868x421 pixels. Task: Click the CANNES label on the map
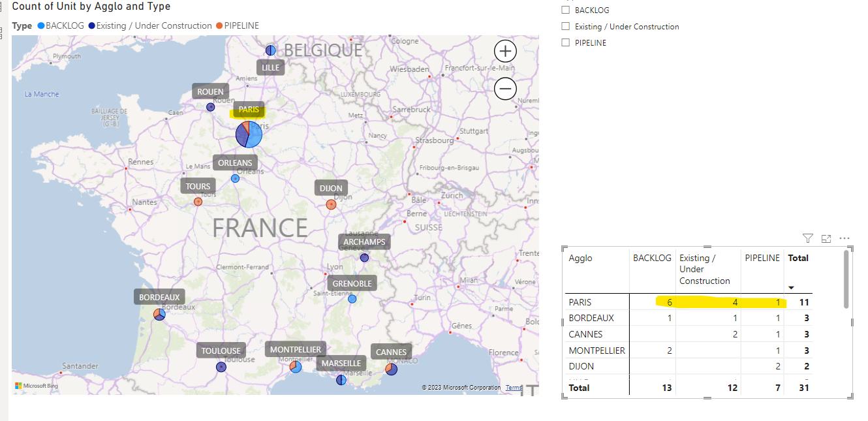click(x=392, y=352)
